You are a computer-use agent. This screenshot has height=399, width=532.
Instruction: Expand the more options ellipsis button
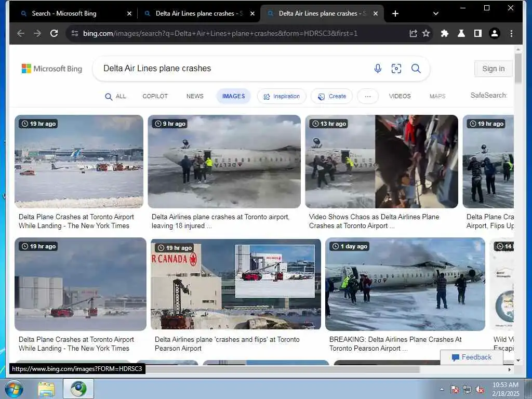click(x=367, y=96)
